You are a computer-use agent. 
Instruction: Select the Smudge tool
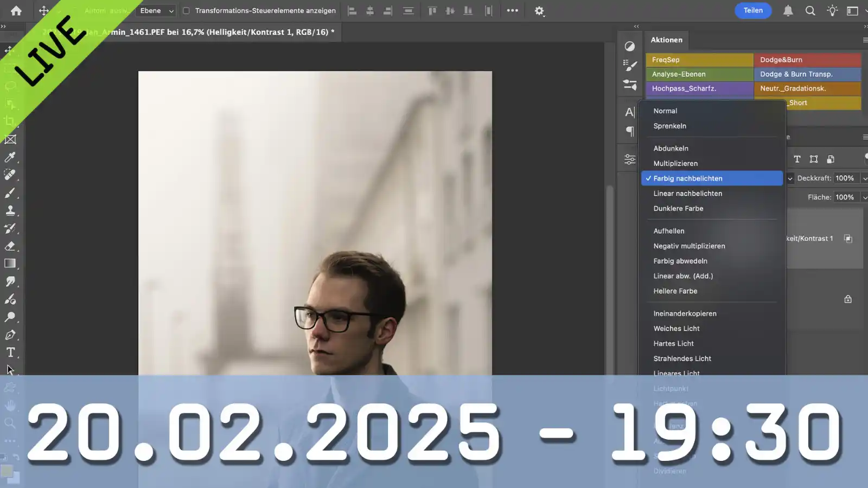point(10,281)
